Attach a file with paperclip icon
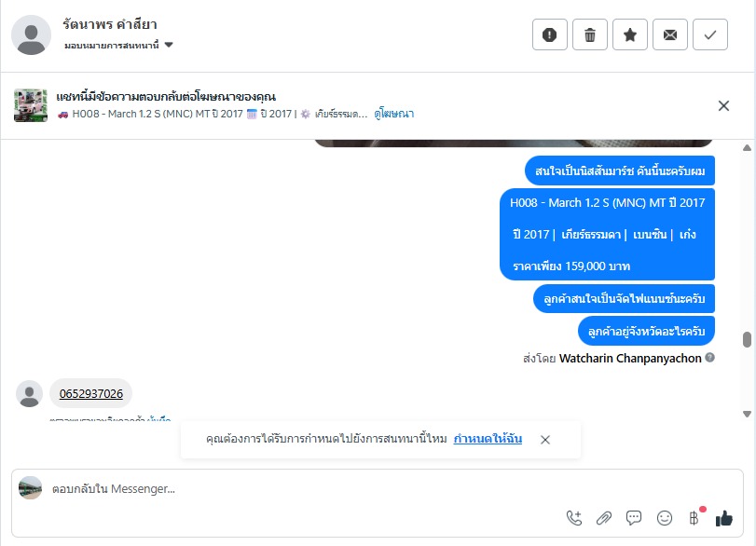The width and height of the screenshot is (756, 546). point(604,518)
